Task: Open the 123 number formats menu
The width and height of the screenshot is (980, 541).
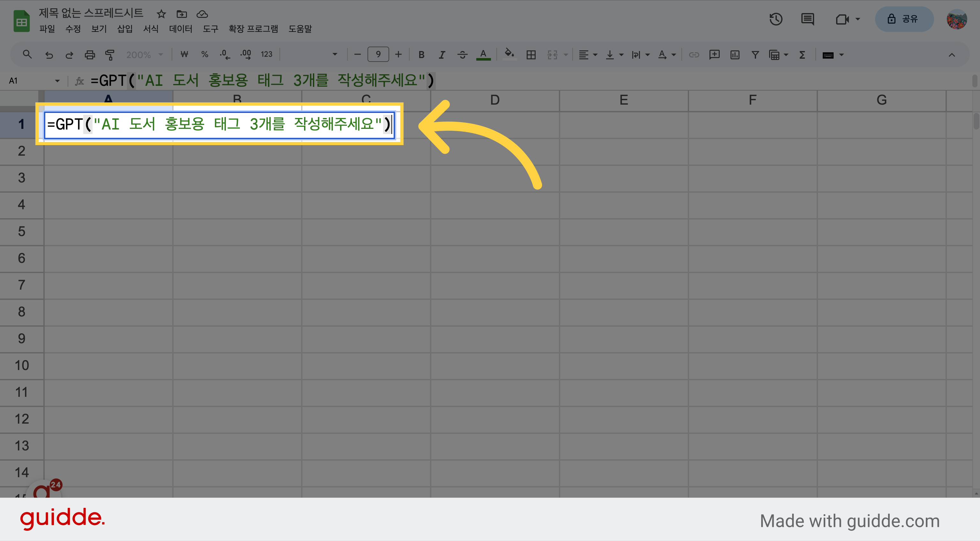Action: 266,55
